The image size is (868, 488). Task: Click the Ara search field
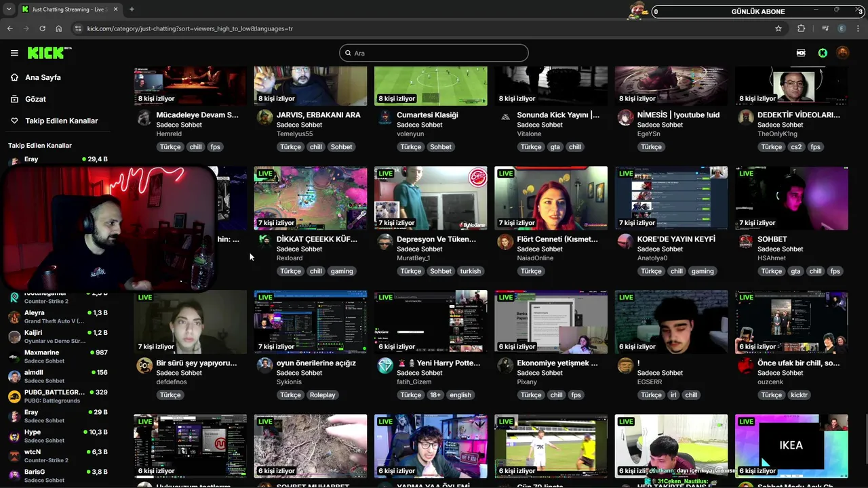pyautogui.click(x=434, y=53)
